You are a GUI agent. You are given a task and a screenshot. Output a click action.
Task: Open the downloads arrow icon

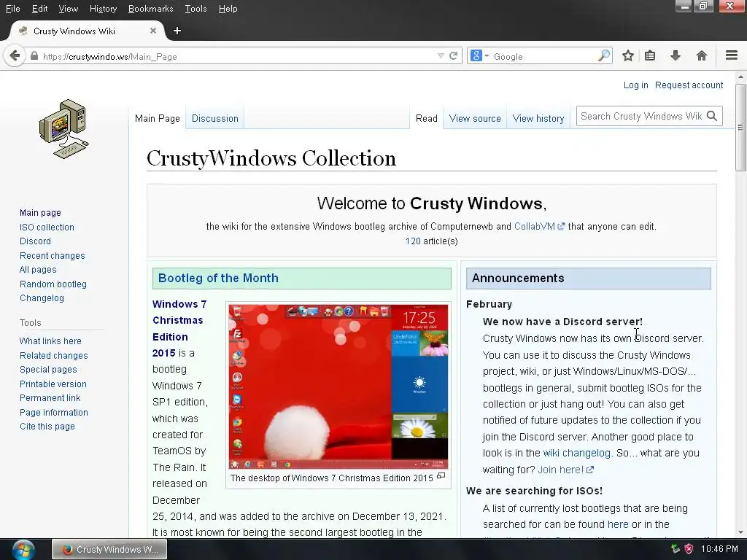pyautogui.click(x=676, y=56)
